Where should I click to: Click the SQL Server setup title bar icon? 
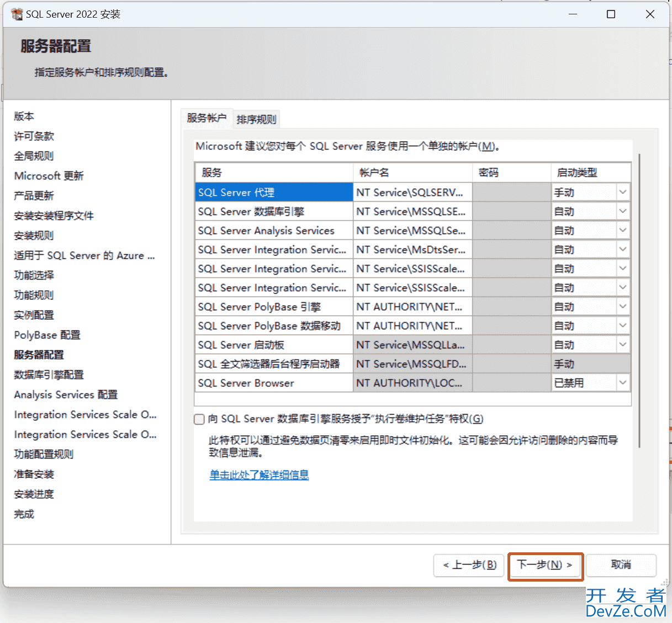tap(17, 14)
